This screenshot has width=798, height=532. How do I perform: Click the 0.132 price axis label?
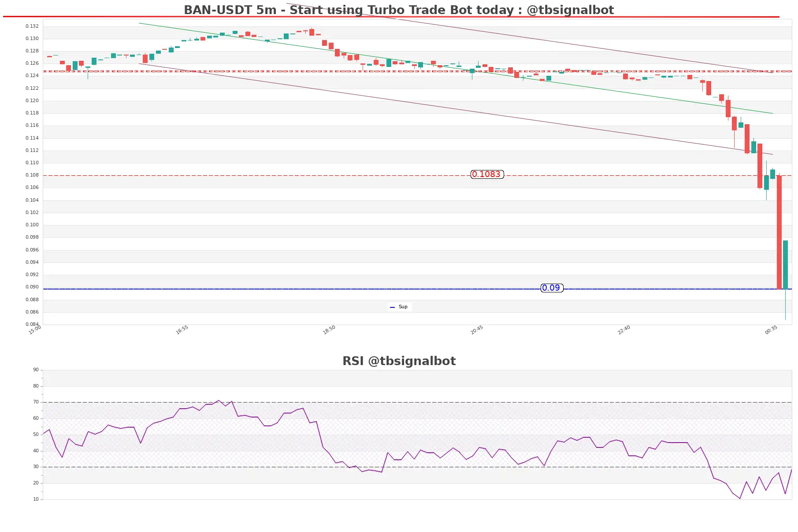pos(32,26)
